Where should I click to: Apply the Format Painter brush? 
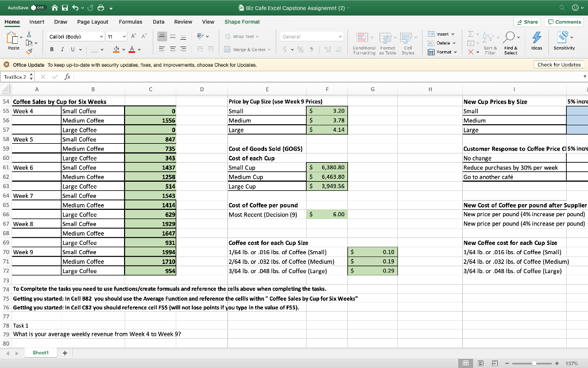(29, 51)
